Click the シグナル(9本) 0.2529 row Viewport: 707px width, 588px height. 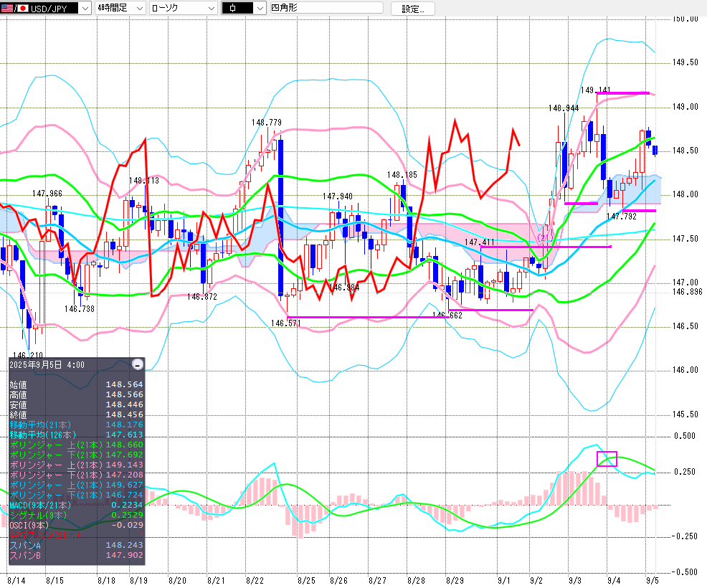(x=76, y=515)
